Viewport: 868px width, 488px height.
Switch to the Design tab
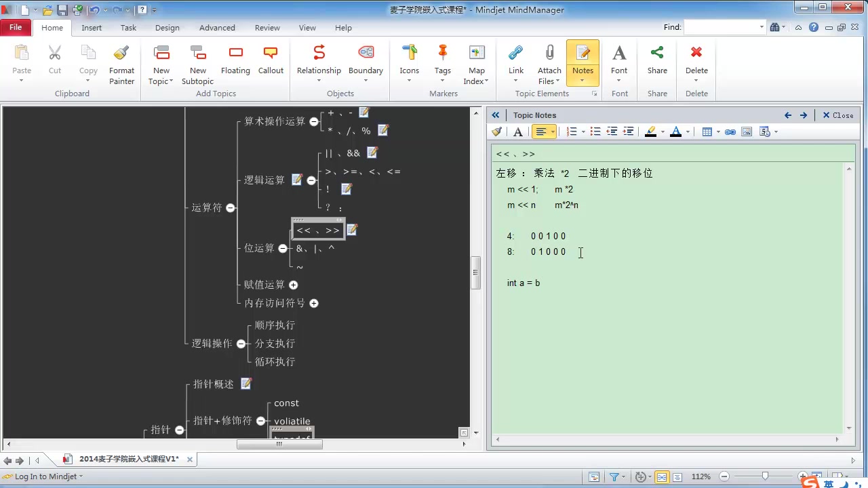point(167,28)
